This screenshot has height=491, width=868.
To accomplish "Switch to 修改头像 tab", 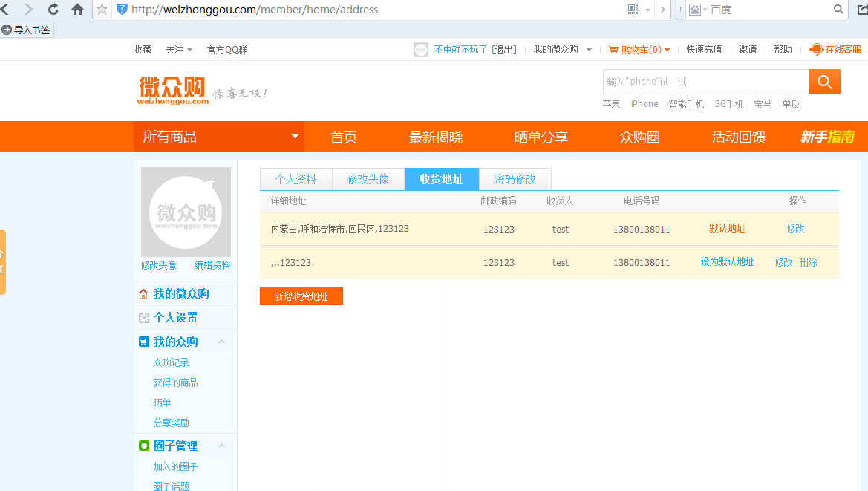I will coord(368,179).
